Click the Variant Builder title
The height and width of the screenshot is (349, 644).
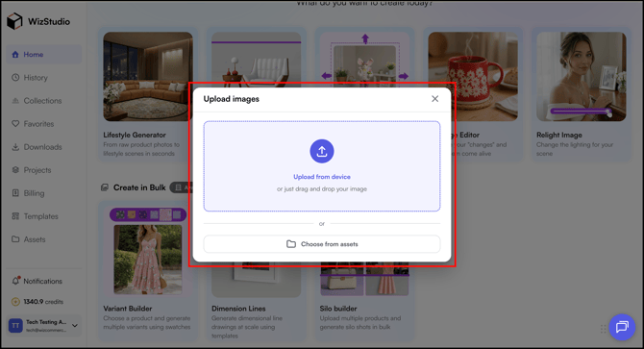pos(128,309)
